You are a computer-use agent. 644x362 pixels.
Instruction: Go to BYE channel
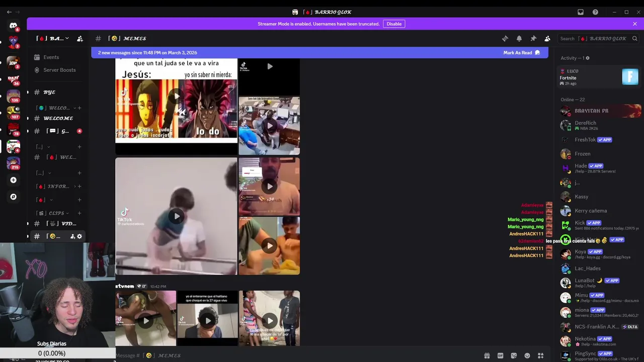[57, 92]
